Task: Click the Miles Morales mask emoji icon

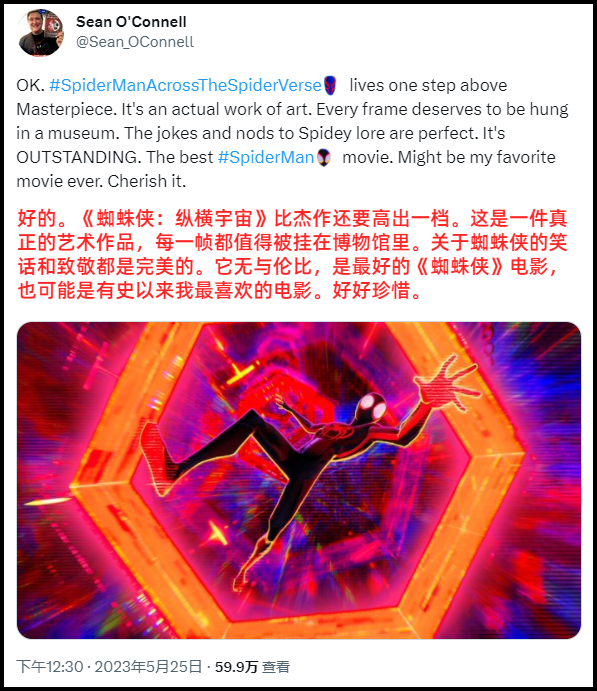Action: (324, 157)
